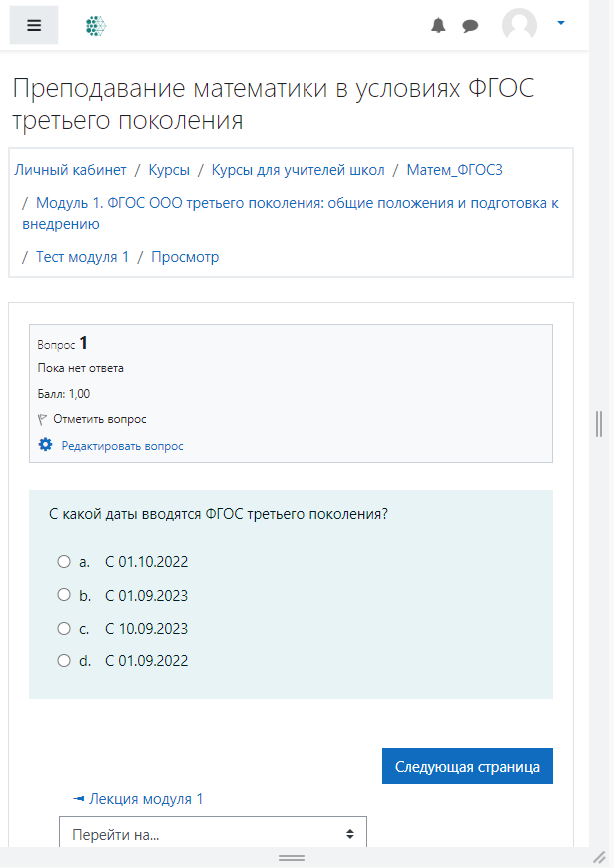Image resolution: width=614 pixels, height=868 pixels.
Task: Select answer d. С 01.09.2022
Action: pos(64,660)
